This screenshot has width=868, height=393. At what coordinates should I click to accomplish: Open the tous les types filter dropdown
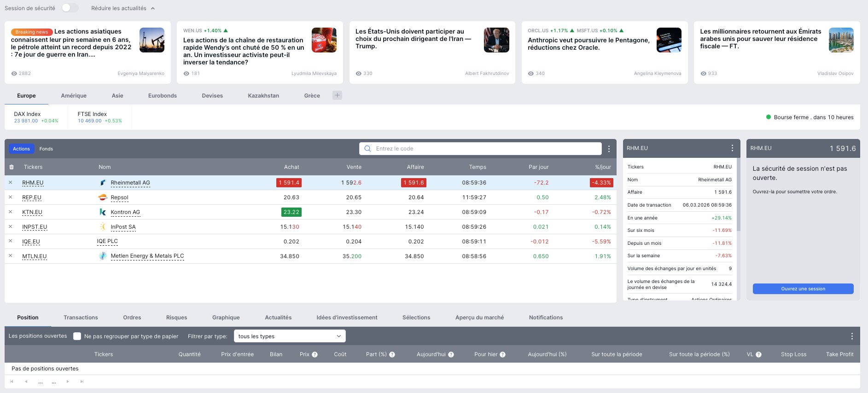pos(290,336)
